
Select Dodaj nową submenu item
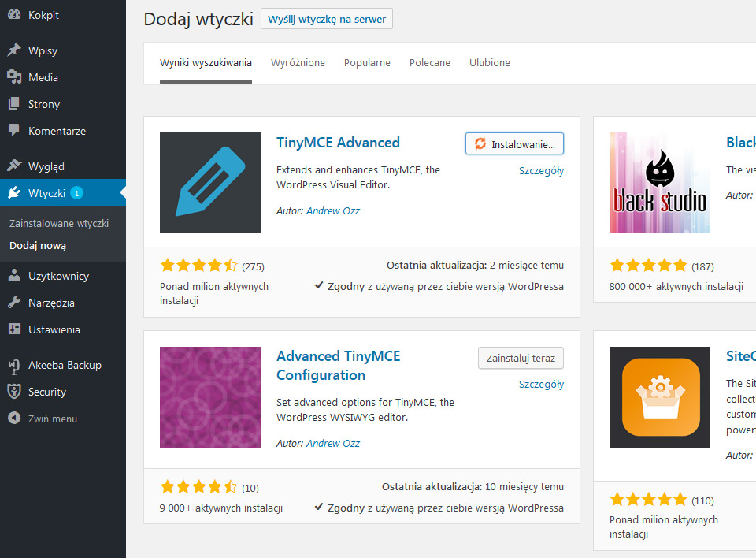coord(38,246)
